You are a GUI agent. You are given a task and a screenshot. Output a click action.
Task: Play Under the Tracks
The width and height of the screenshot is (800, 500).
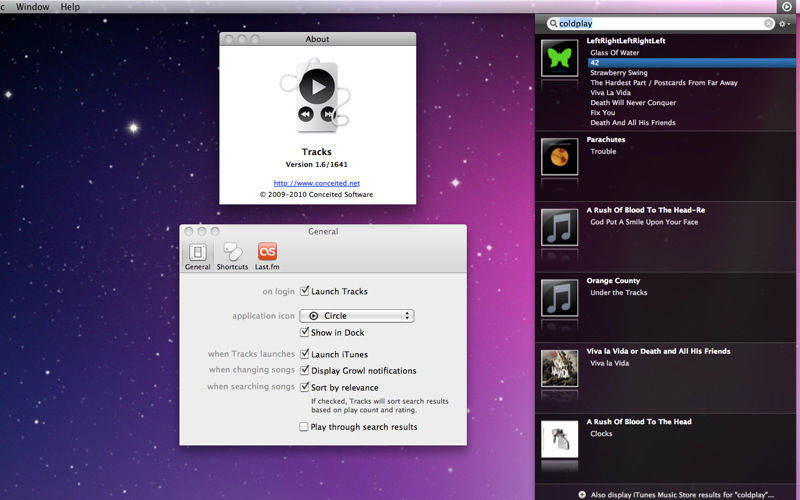click(x=618, y=292)
